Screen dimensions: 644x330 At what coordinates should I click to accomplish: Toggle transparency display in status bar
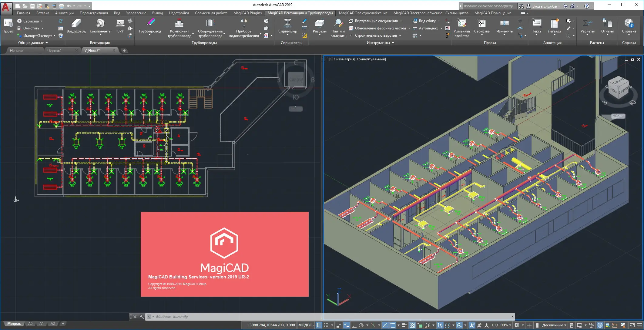[x=412, y=325]
